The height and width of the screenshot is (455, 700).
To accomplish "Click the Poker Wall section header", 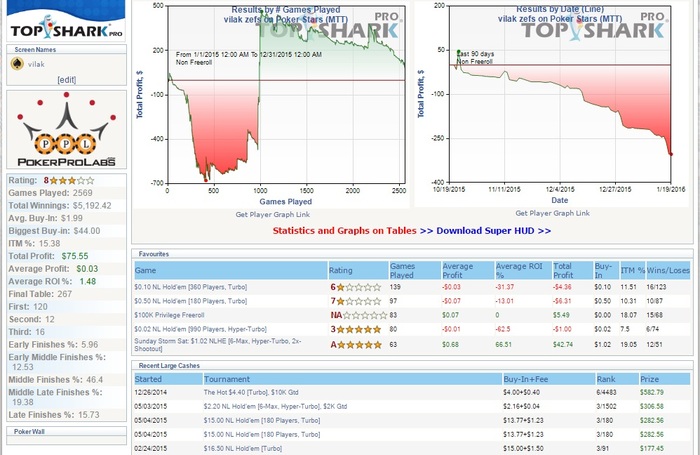I will (29, 432).
